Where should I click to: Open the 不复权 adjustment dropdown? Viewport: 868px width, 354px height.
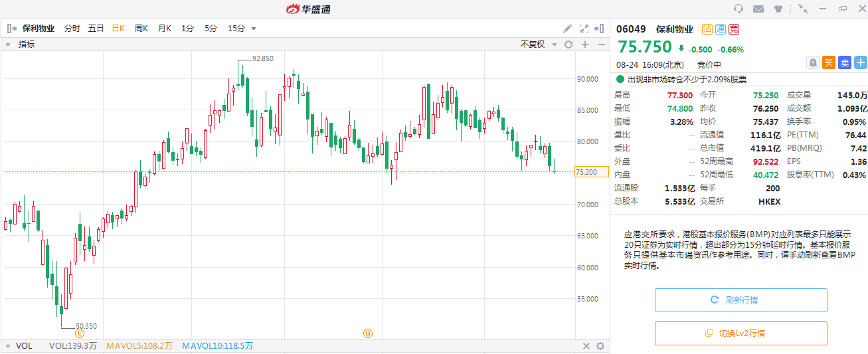tap(537, 44)
